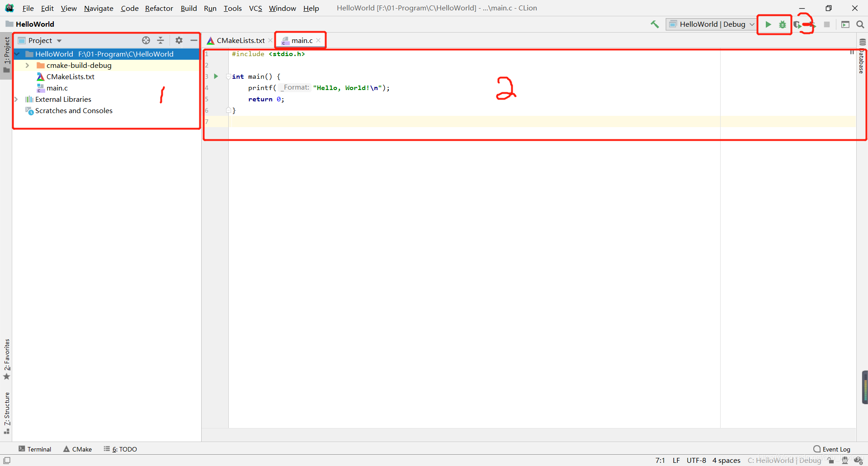The height and width of the screenshot is (466, 868).
Task: Click the main.c file icon in tree
Action: 41,88
